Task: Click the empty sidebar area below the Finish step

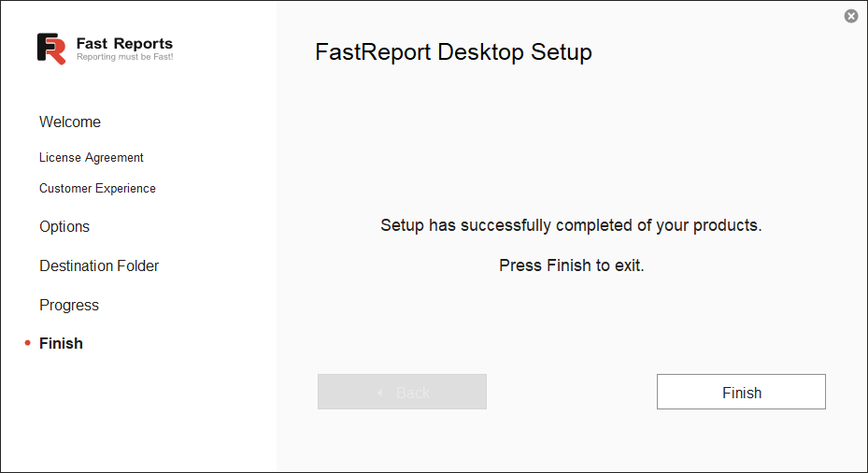Action: 138,411
